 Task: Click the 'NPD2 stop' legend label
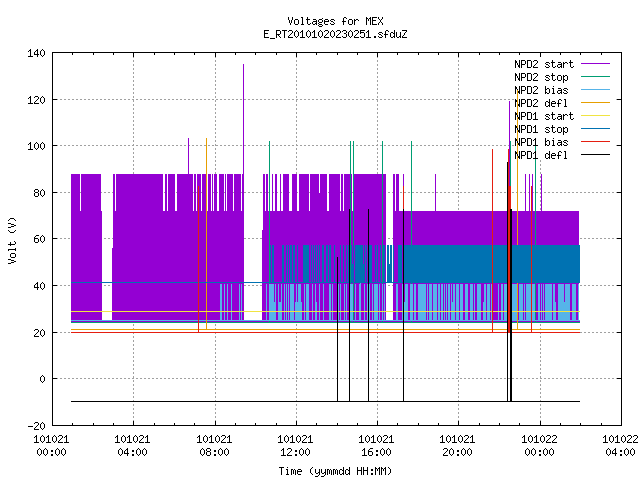click(541, 77)
